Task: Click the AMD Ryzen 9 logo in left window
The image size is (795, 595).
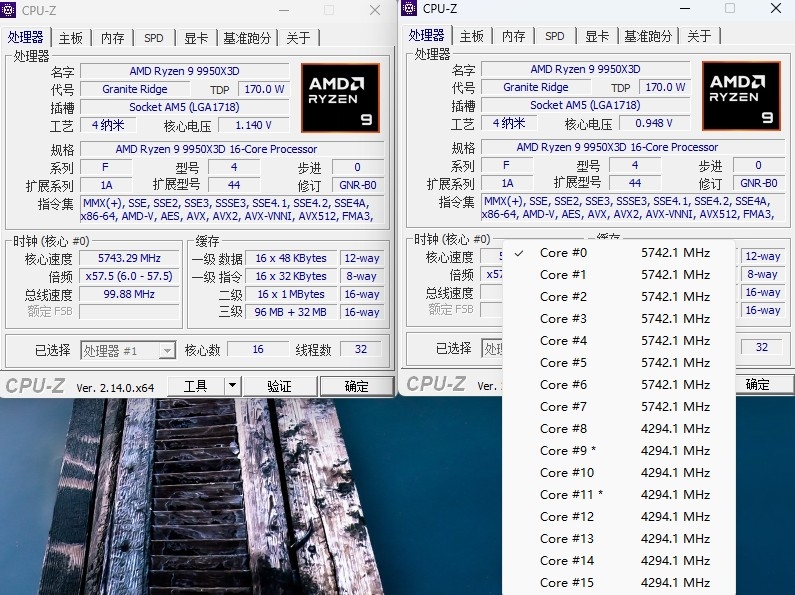Action: (340, 98)
